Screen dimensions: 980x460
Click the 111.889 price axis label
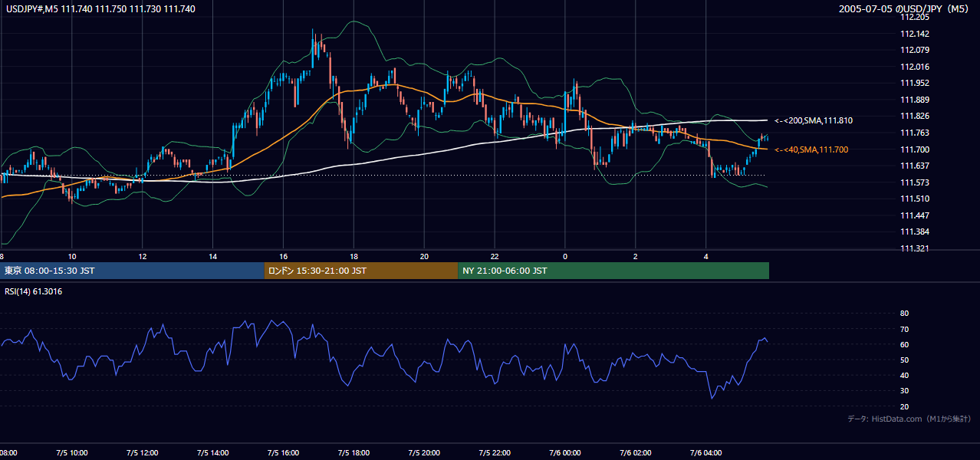click(915, 100)
